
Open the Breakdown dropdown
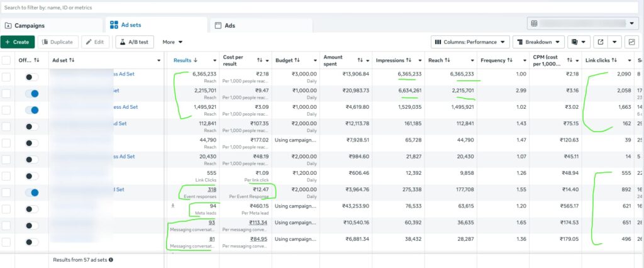(x=538, y=42)
